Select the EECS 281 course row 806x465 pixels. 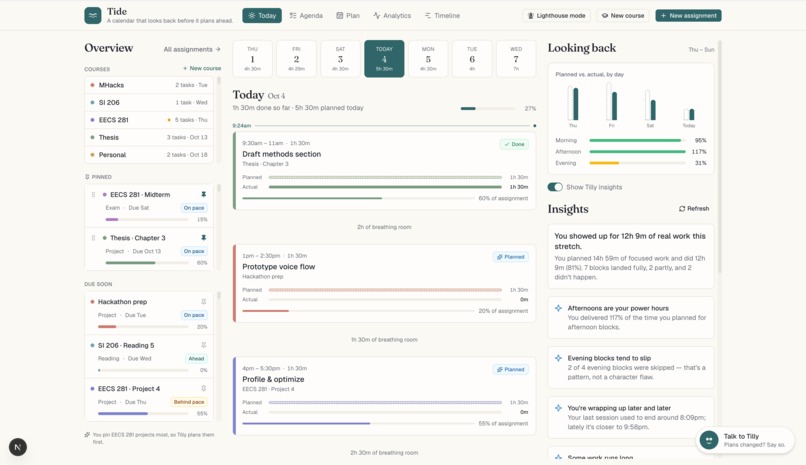pos(149,120)
